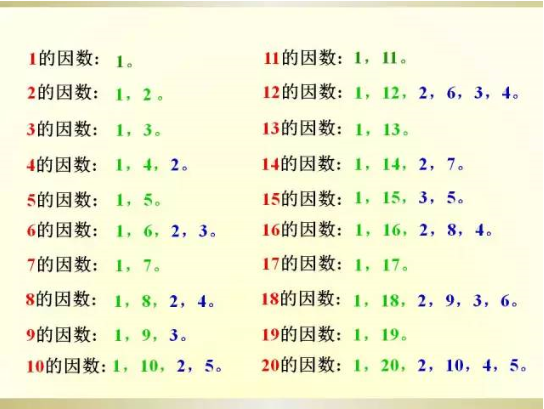Click the green 20 in the 20 row
Image resolution: width=544 pixels, height=409 pixels.
390,365
